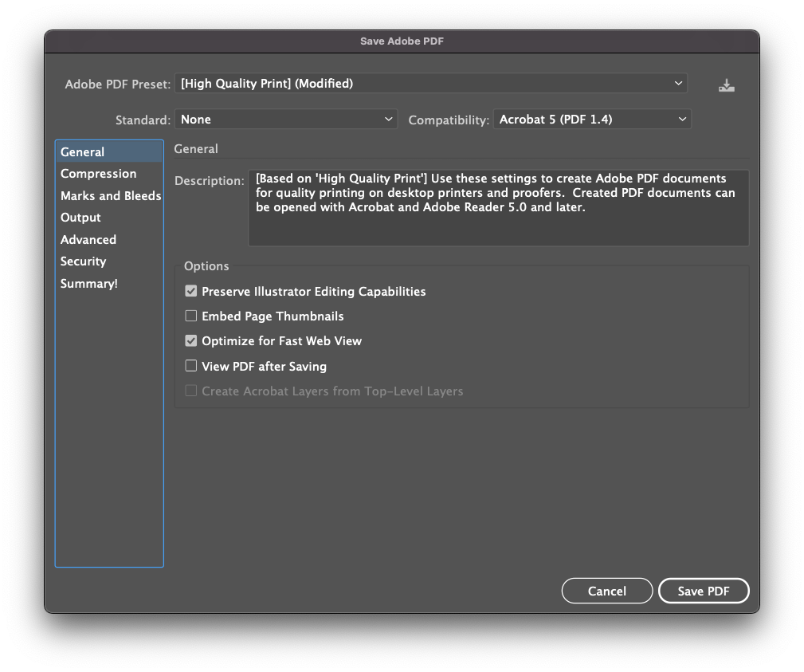Click the Standard: label

(x=143, y=120)
